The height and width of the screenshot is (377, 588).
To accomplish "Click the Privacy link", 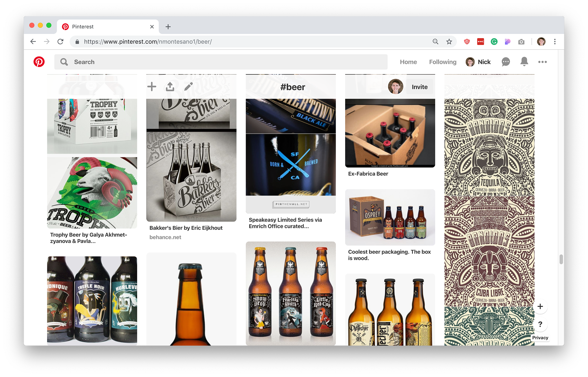I will [x=540, y=338].
